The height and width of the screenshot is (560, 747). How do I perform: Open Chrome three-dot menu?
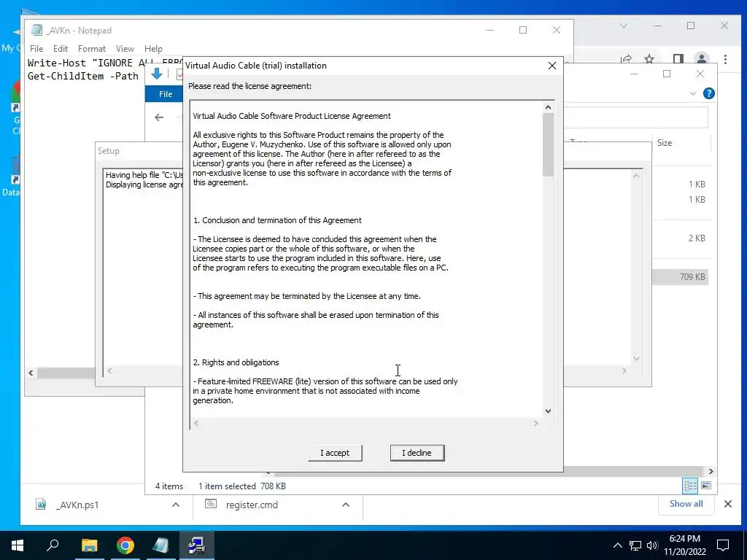point(725,59)
